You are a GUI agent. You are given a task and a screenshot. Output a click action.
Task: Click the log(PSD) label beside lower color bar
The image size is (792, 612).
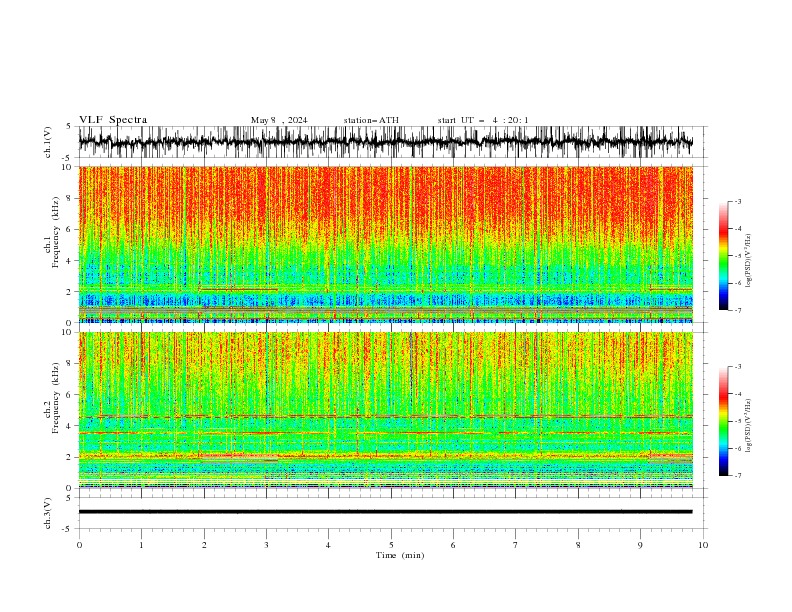749,425
